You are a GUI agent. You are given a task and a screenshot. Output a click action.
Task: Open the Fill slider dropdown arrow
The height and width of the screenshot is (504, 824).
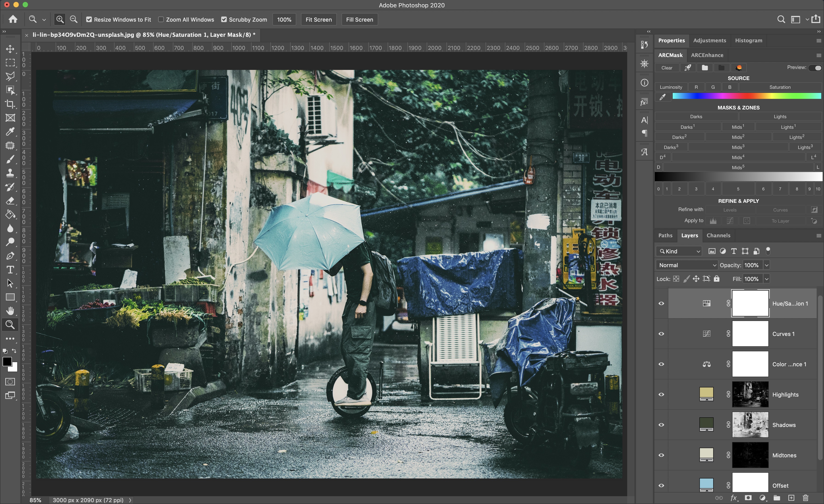coord(767,279)
